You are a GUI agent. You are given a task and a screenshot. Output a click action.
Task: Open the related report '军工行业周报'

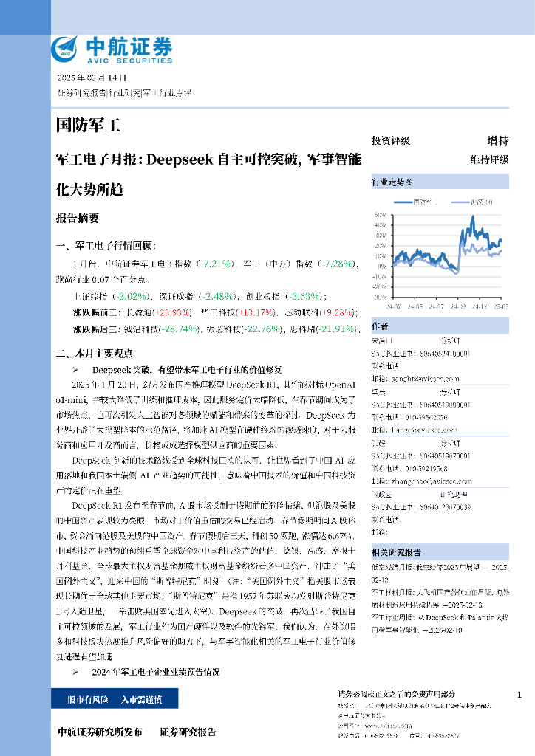440,624
